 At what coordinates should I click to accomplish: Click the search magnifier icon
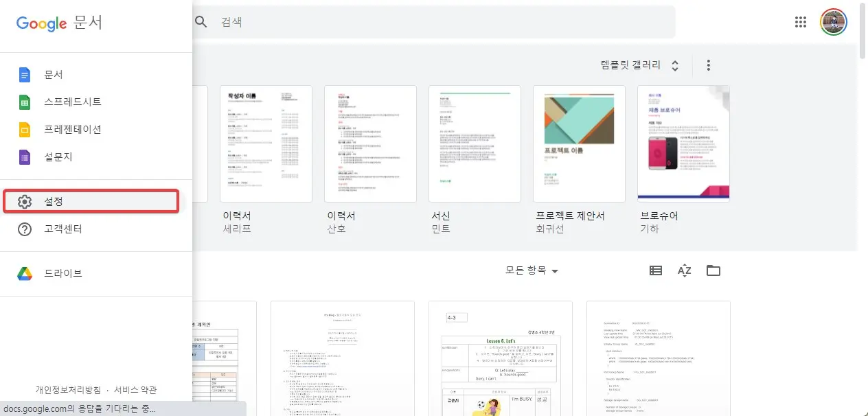click(x=201, y=21)
